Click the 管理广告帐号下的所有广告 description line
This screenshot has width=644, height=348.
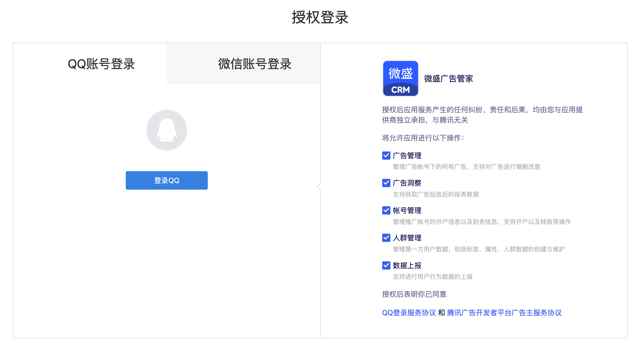[x=466, y=167]
